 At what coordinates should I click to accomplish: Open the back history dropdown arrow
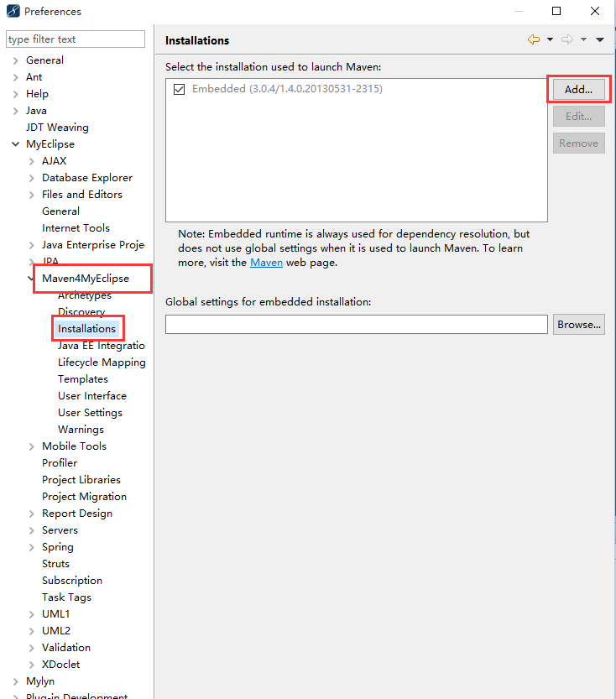point(550,39)
